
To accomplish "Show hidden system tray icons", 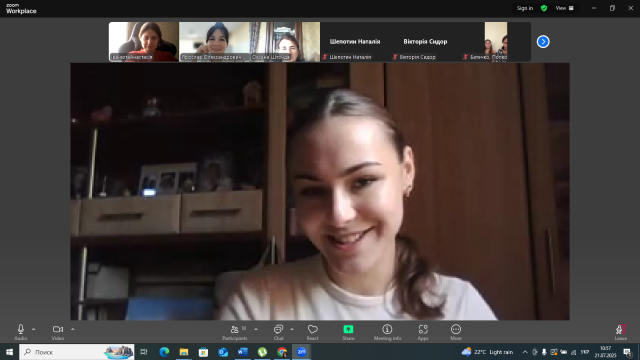I will 525,352.
